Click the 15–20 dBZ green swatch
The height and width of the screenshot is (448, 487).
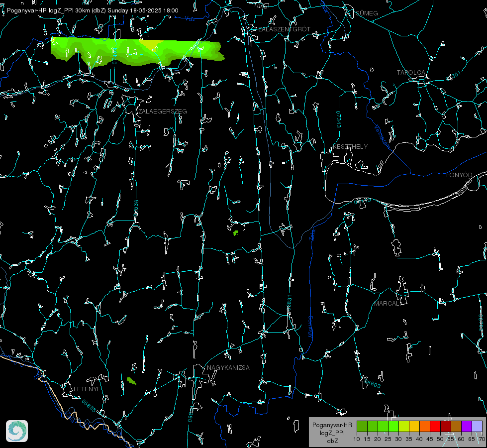pos(373,426)
